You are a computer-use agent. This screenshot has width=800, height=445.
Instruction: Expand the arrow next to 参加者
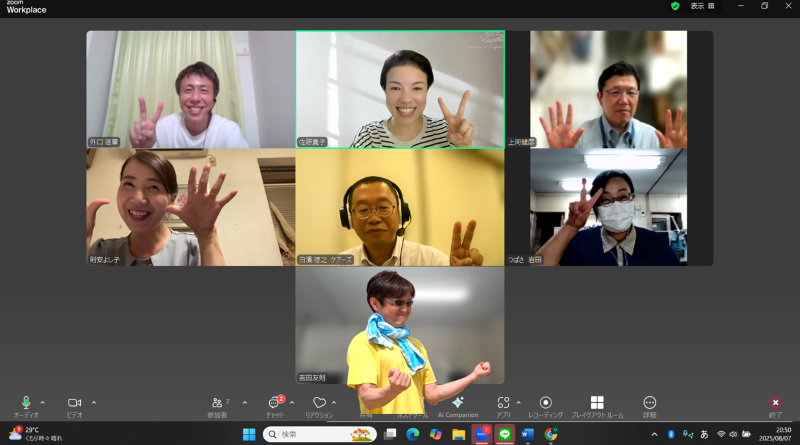(245, 402)
